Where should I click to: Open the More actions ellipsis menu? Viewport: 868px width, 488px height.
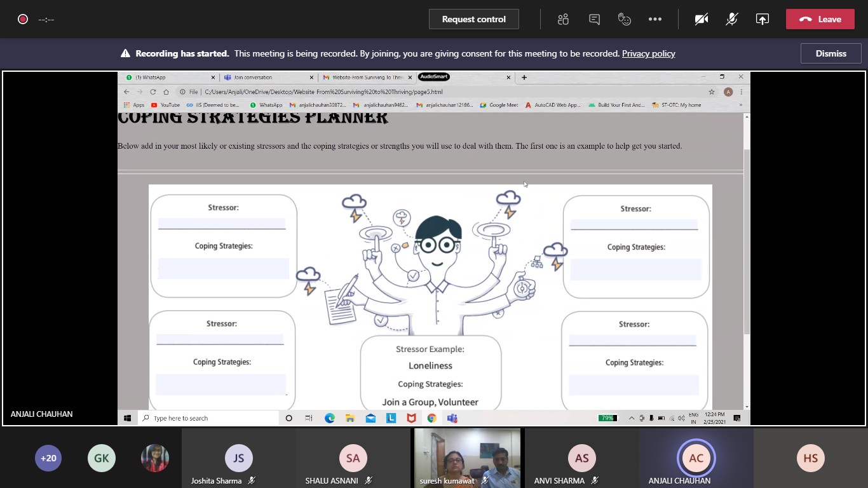tap(655, 19)
